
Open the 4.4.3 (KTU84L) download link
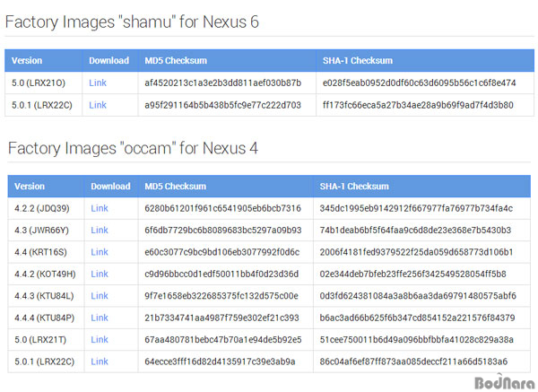pyautogui.click(x=100, y=296)
